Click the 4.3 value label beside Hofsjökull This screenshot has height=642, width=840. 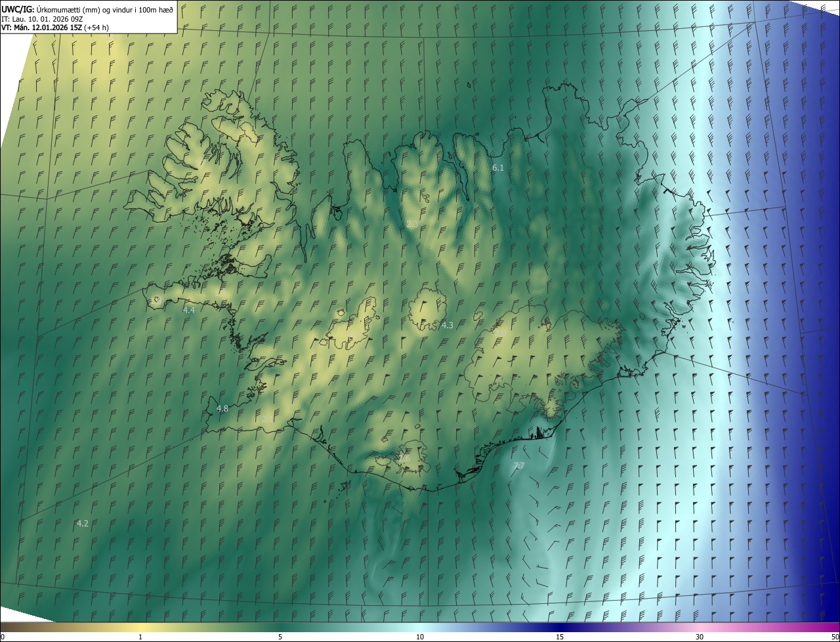coord(447,325)
